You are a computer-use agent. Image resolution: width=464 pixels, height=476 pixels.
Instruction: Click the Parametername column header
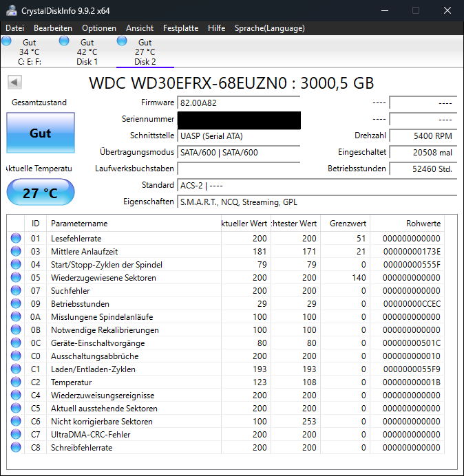click(134, 224)
